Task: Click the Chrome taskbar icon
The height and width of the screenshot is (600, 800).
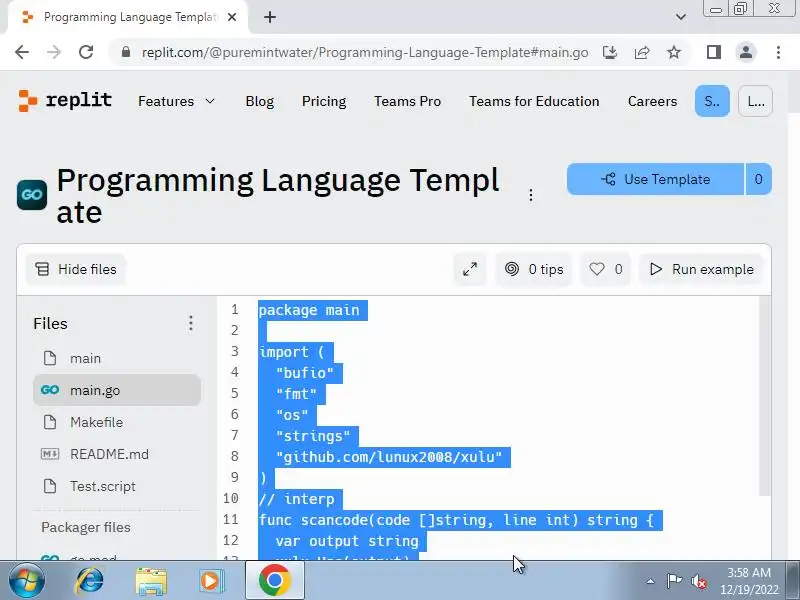Action: (274, 581)
